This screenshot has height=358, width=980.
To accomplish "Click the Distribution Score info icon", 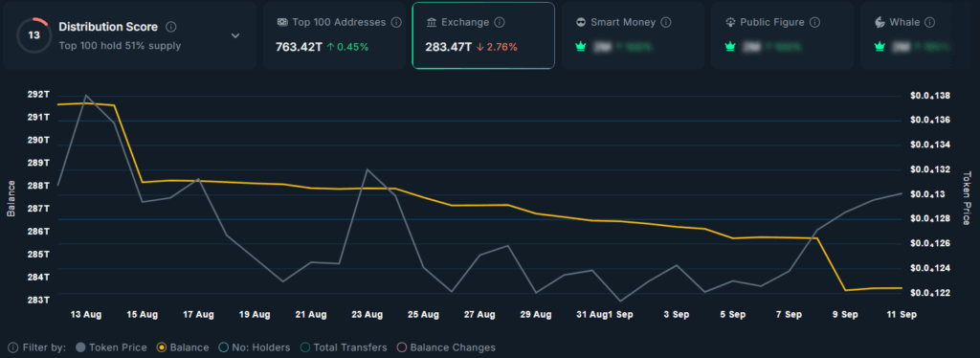I will click(171, 28).
